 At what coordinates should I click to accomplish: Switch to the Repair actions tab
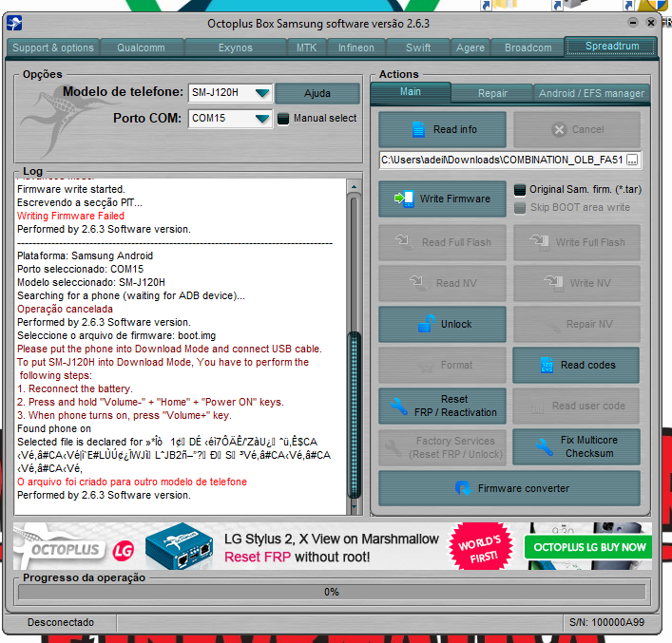tap(492, 93)
